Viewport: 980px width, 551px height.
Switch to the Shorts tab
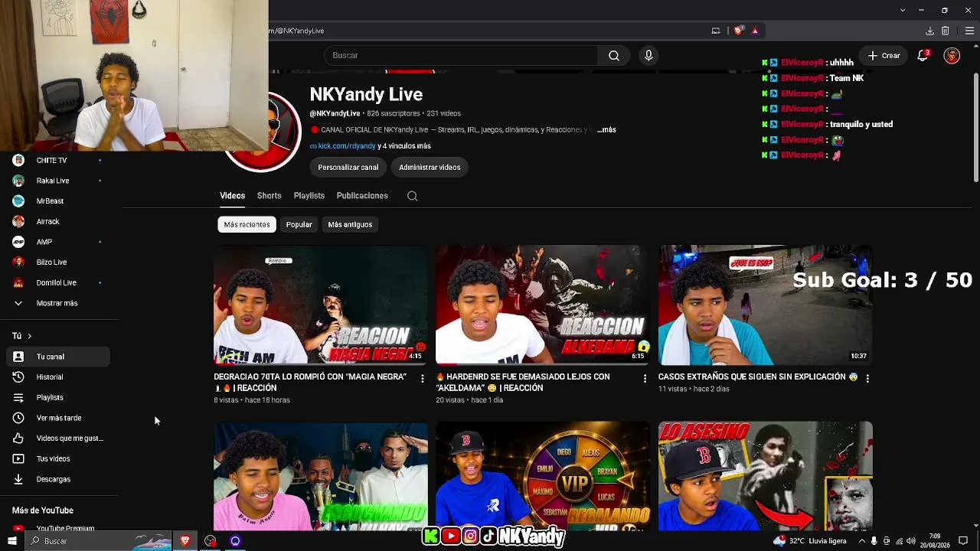[x=269, y=196]
